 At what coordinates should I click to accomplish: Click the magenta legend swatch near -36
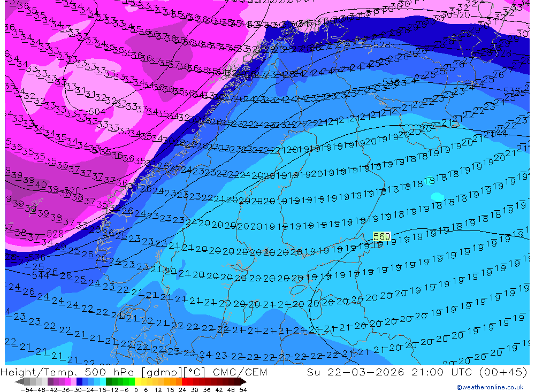[67, 381]
